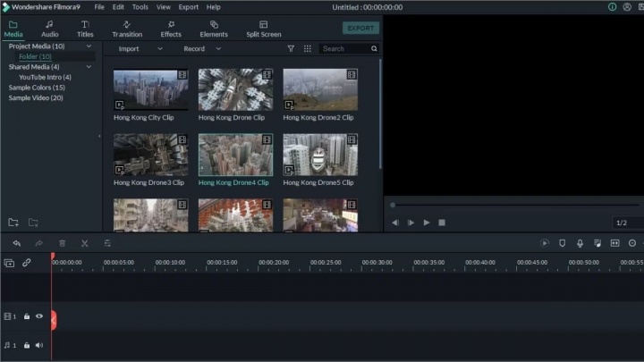Click the play button in preview
The image size is (644, 362).
pyautogui.click(x=427, y=223)
